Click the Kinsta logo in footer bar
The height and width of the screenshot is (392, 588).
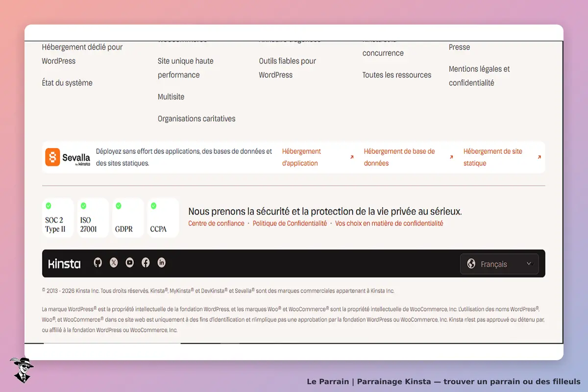64,264
